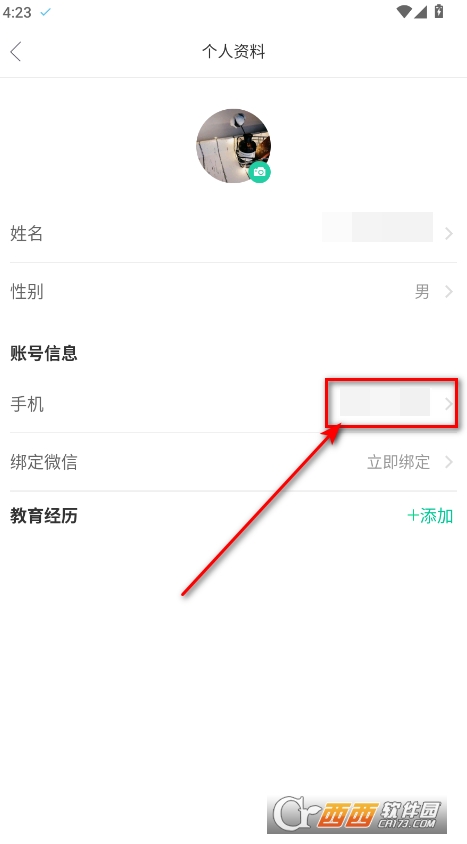Tap +添加 to add education
The height and width of the screenshot is (844, 467).
click(430, 516)
